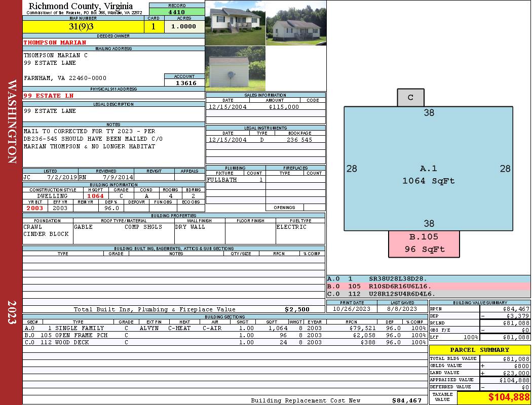Click the physical address 99 ESTATE LN
This screenshot has height=405, width=532.
[x=49, y=96]
